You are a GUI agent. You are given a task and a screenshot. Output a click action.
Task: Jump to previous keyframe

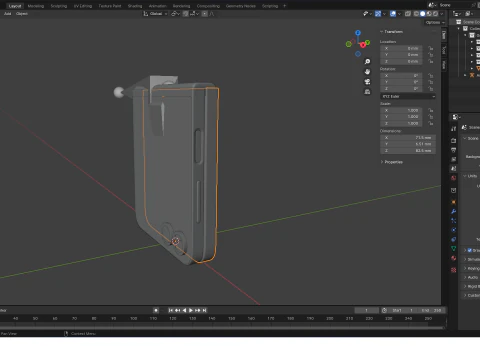coord(177,310)
